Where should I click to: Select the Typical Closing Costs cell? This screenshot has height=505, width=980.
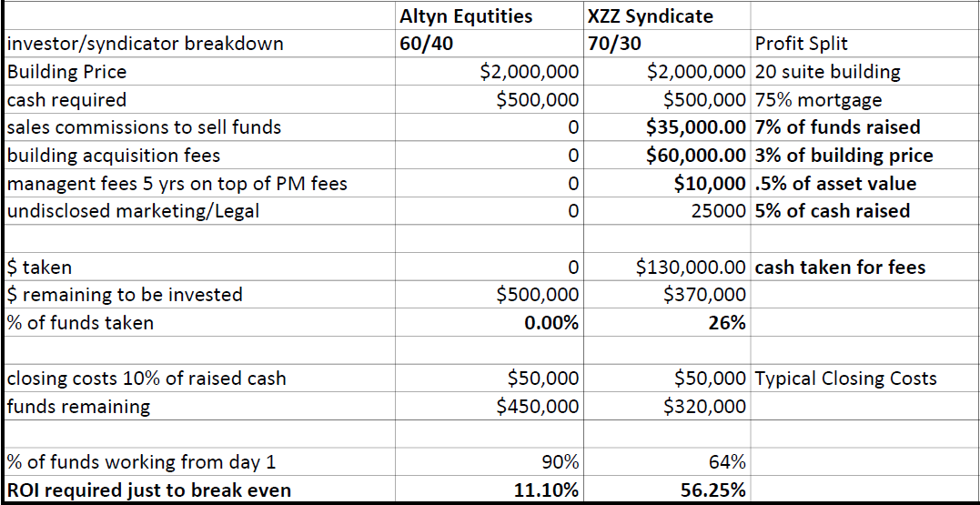point(845,379)
